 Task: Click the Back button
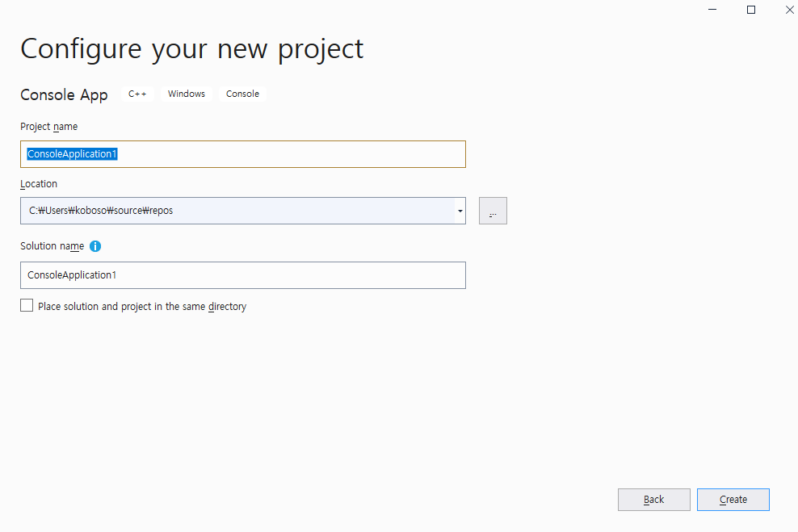click(x=654, y=500)
